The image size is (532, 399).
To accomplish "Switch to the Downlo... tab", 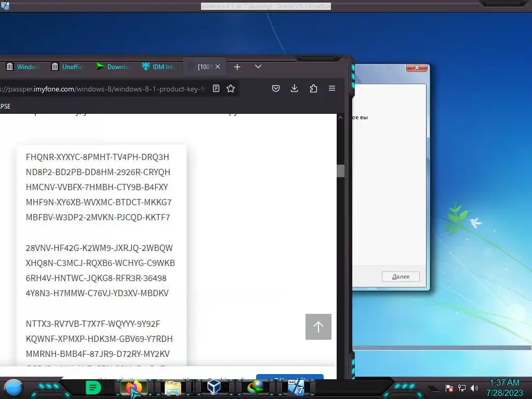I will click(x=113, y=67).
